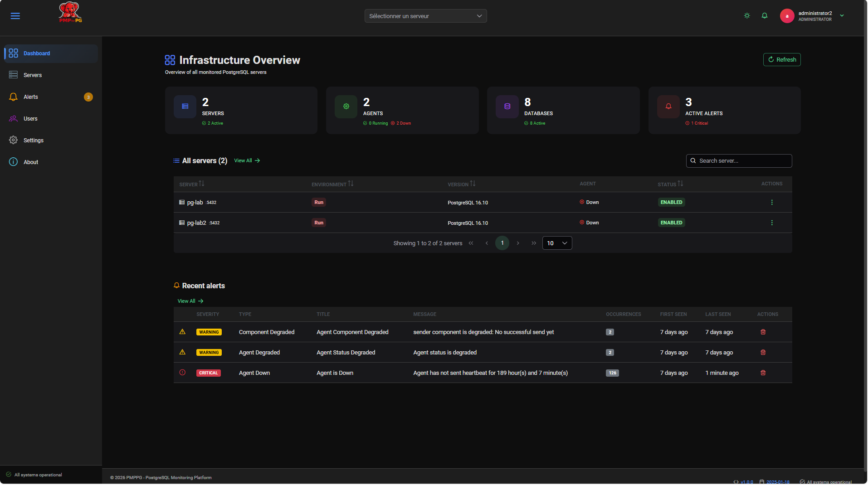Open Alerts in the sidebar
This screenshot has width=868, height=485.
(x=51, y=97)
